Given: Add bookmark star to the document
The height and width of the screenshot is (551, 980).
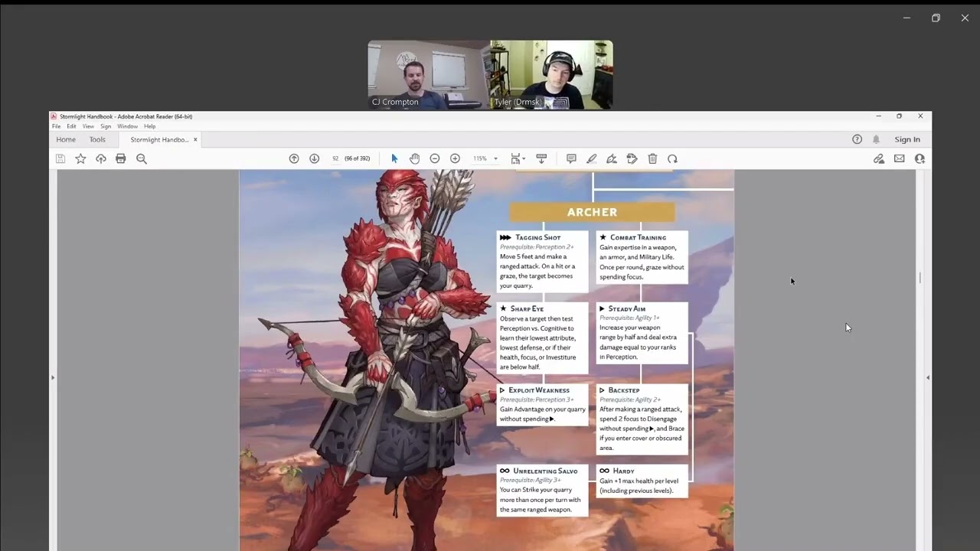Looking at the screenshot, I should pos(80,158).
